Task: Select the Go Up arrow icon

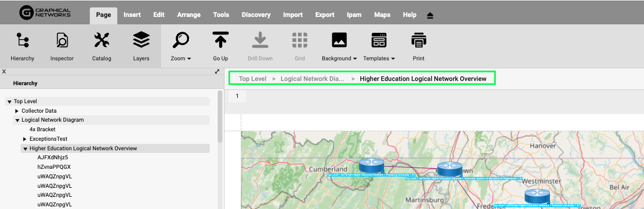Action: coord(220,40)
